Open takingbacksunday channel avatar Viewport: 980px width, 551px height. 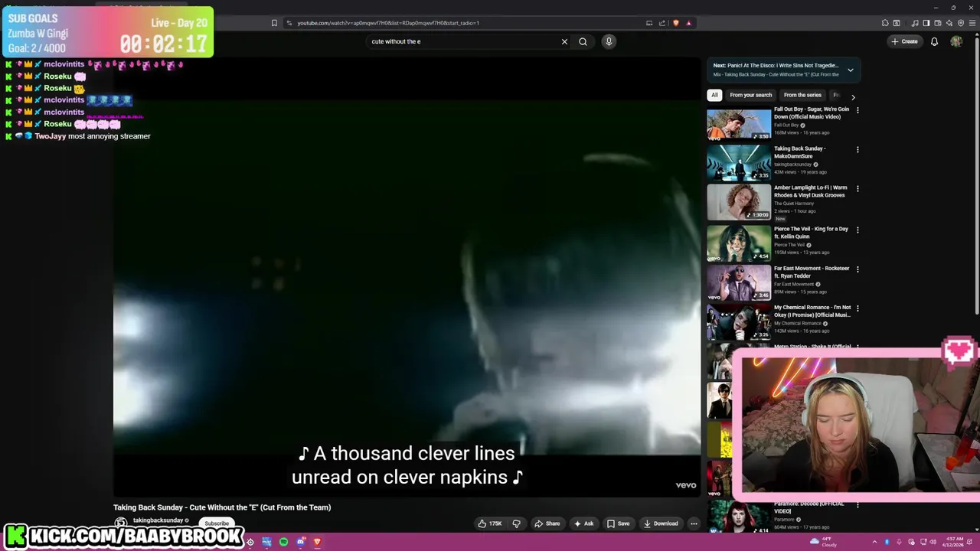(120, 523)
